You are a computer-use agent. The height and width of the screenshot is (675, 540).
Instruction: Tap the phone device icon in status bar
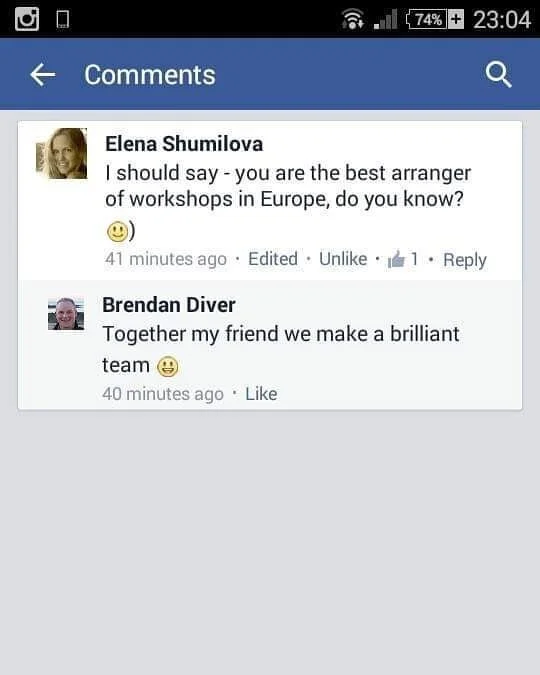pos(63,20)
